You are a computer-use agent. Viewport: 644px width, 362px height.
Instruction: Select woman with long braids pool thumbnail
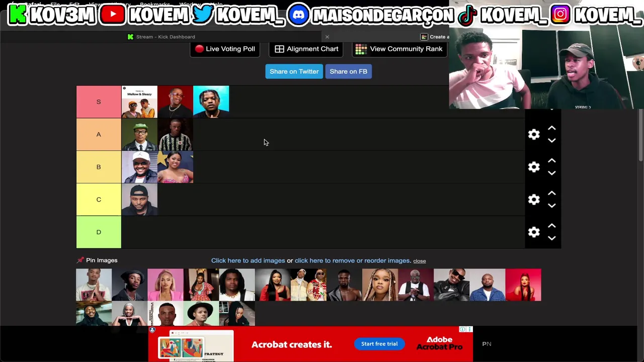(380, 285)
